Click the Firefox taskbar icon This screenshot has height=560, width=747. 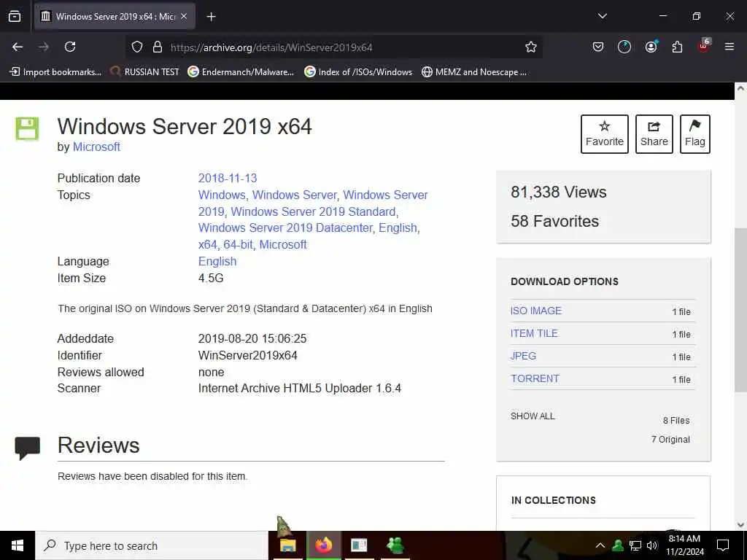[323, 545]
